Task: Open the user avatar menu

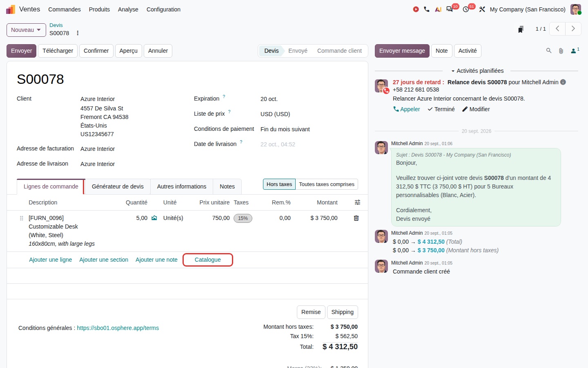Action: (576, 9)
